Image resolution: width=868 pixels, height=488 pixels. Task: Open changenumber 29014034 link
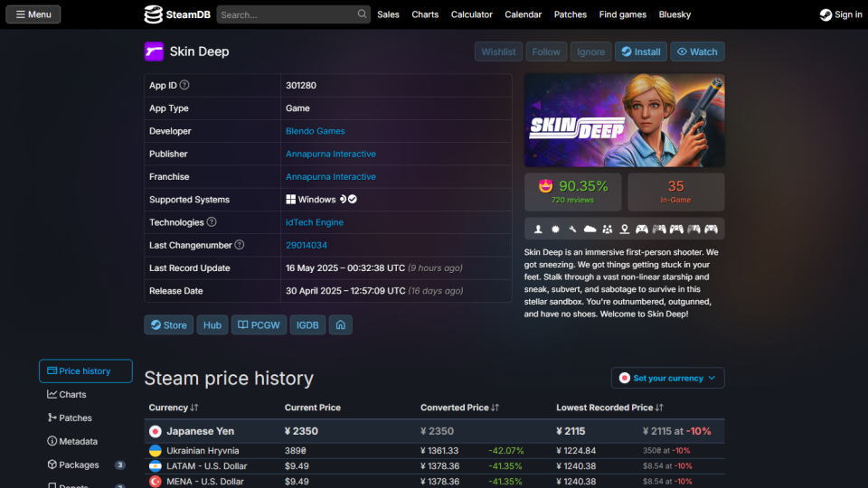(307, 245)
